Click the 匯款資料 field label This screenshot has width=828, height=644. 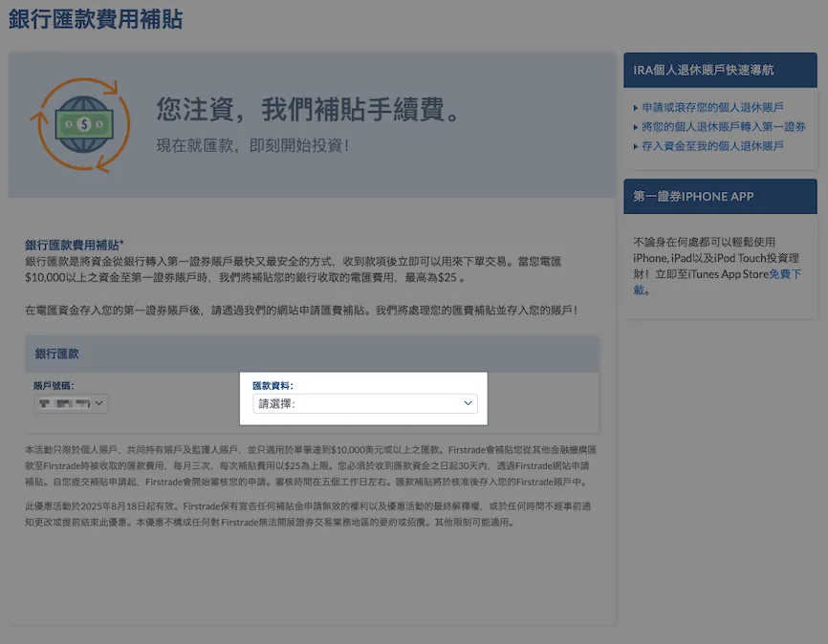click(272, 385)
